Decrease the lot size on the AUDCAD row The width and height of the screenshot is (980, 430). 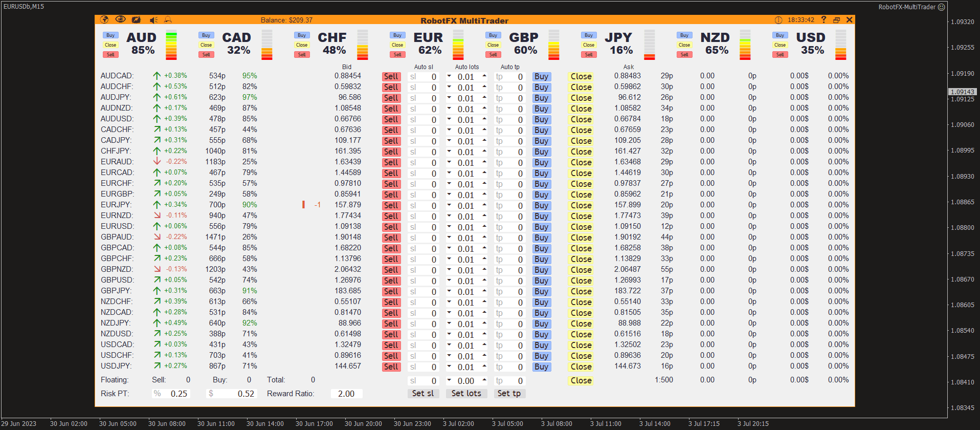tap(449, 76)
